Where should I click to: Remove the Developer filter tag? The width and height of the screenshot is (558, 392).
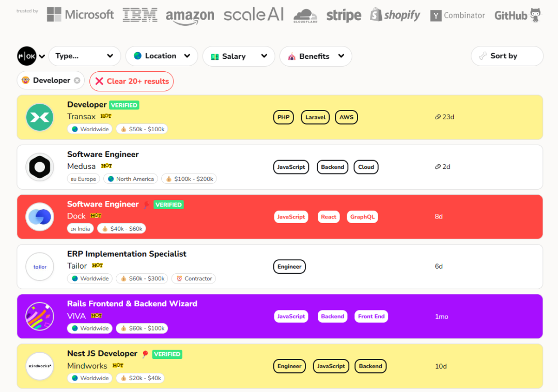(77, 81)
